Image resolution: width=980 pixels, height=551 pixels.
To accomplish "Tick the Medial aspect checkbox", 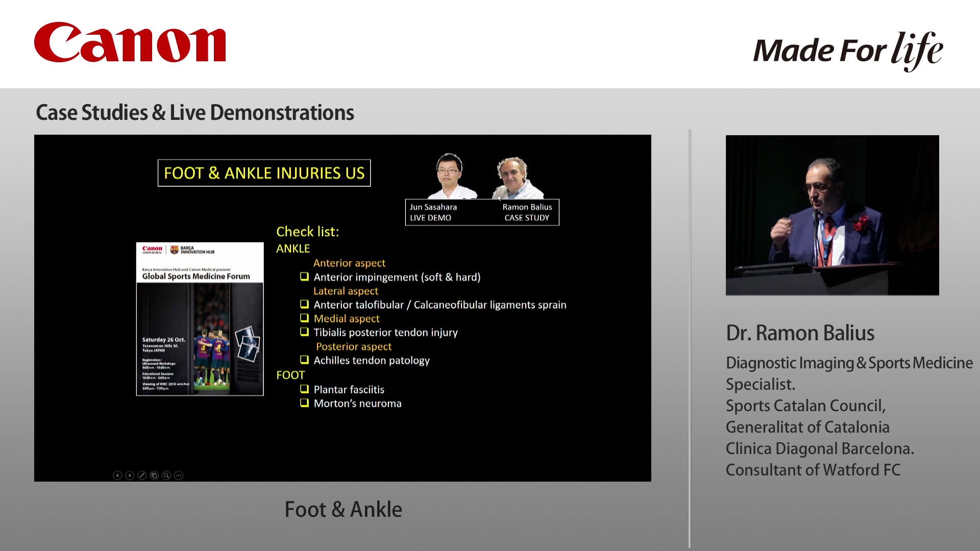I will point(304,318).
